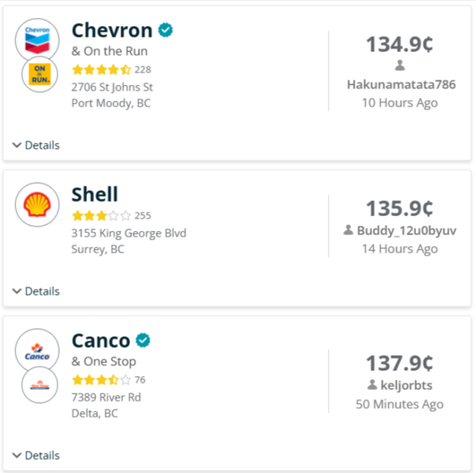Expand Details for the Shell station

click(x=36, y=291)
